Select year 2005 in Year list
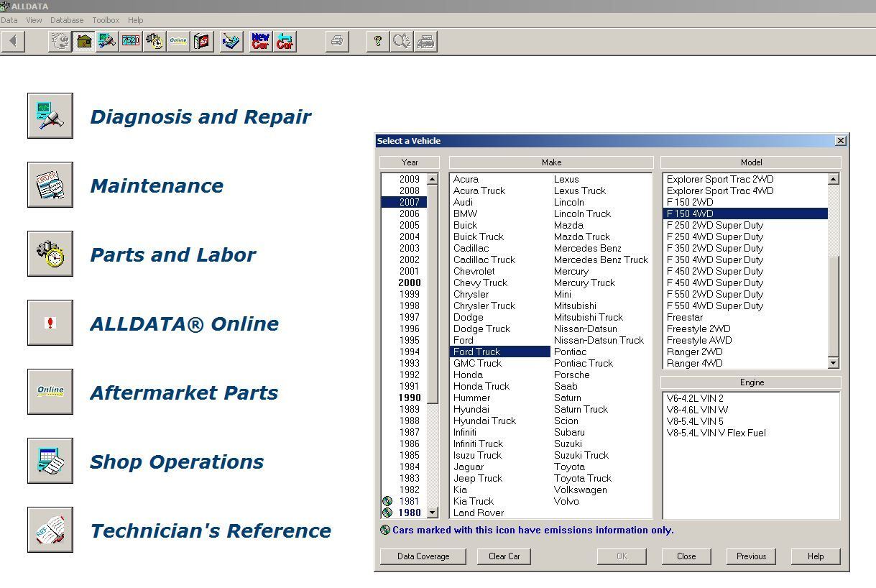The width and height of the screenshot is (876, 588). [410, 225]
